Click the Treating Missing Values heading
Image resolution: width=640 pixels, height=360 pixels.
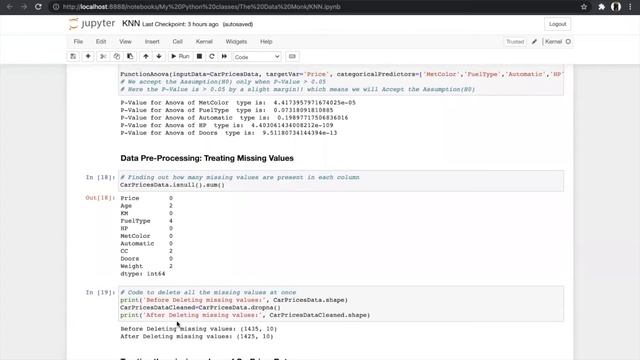207,158
